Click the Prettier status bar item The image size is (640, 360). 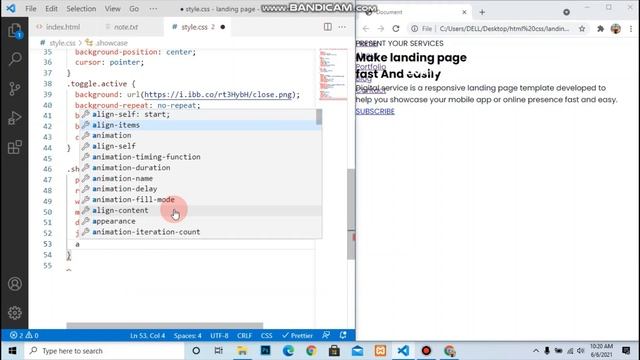click(298, 335)
